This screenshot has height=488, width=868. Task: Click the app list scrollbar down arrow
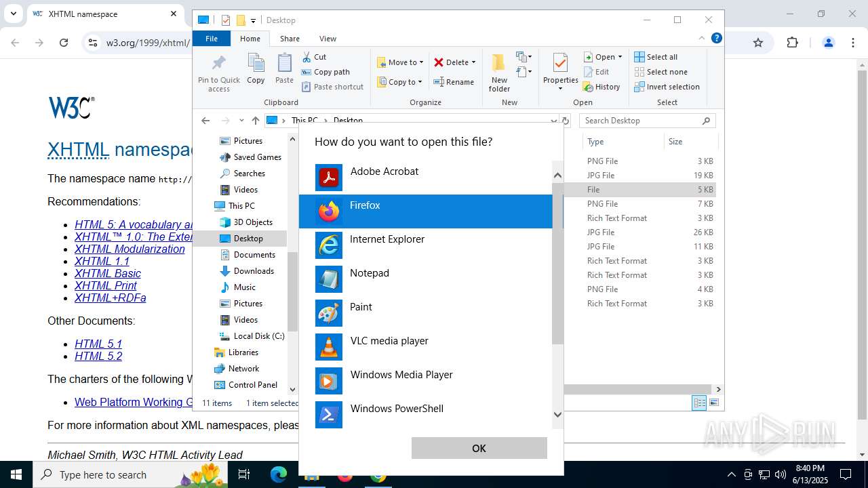tap(557, 414)
